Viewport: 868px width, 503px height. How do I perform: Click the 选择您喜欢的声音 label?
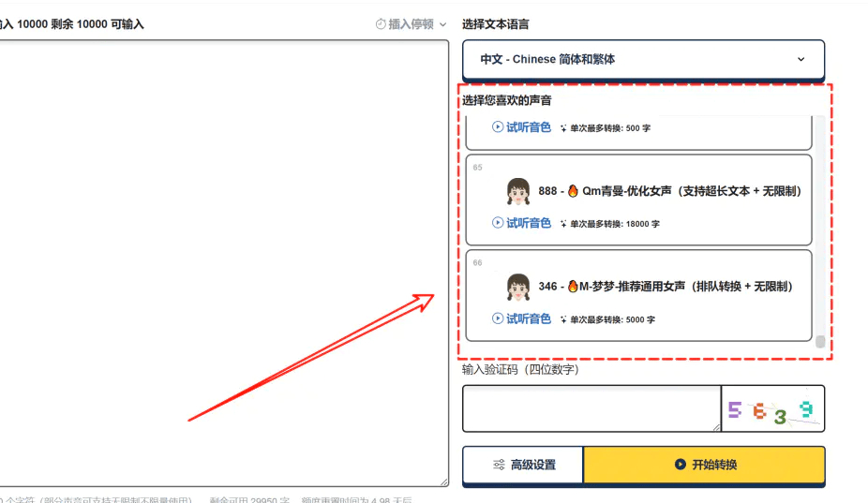coord(507,100)
